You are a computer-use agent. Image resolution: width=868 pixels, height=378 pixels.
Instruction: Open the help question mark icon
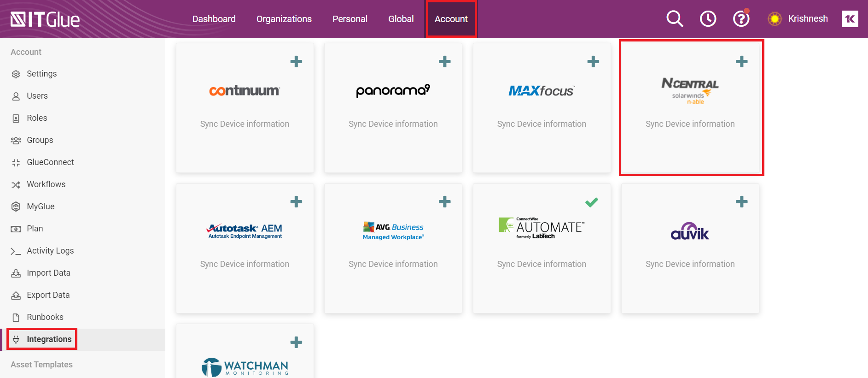coord(741,19)
